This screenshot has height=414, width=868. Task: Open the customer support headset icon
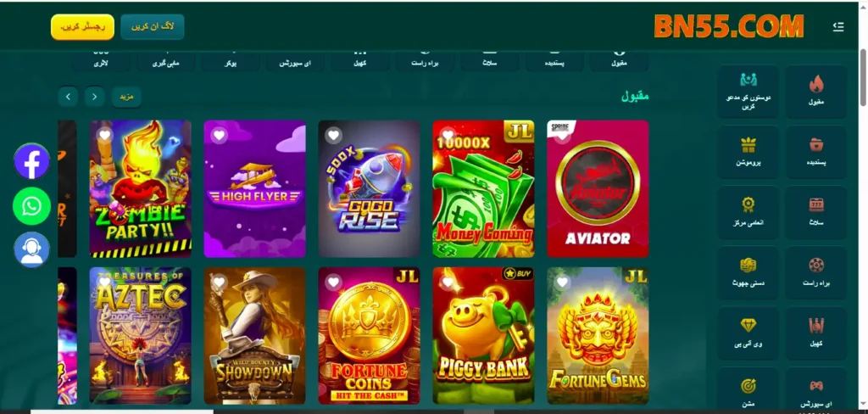pos(31,250)
